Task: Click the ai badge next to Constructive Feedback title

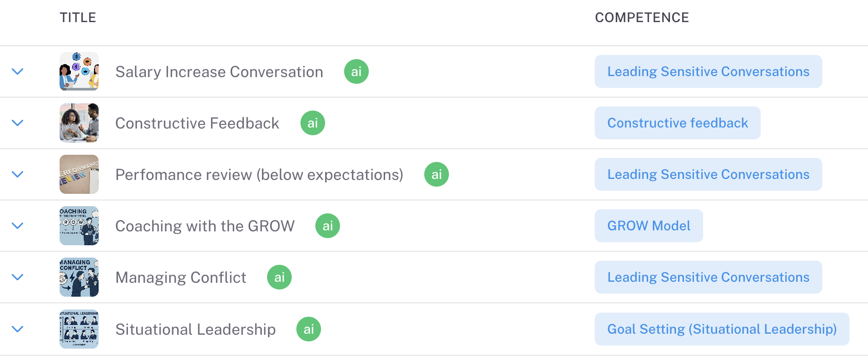Action: (312, 123)
